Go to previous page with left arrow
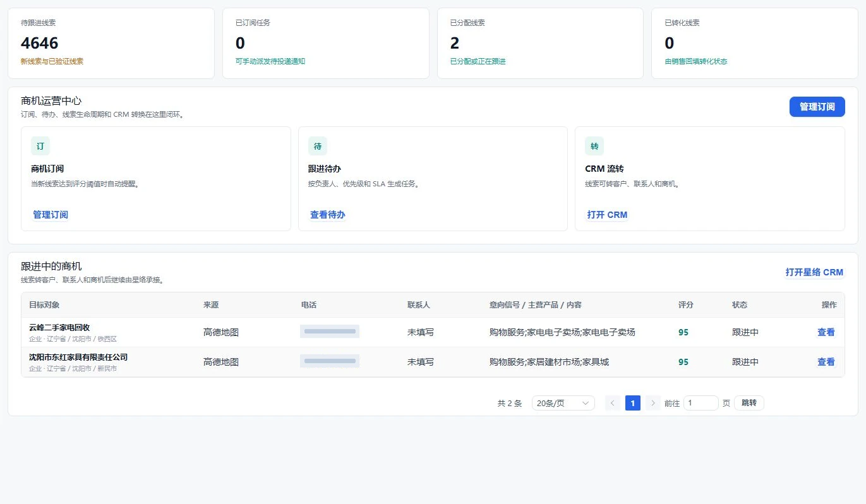The height and width of the screenshot is (504, 866). click(x=613, y=403)
